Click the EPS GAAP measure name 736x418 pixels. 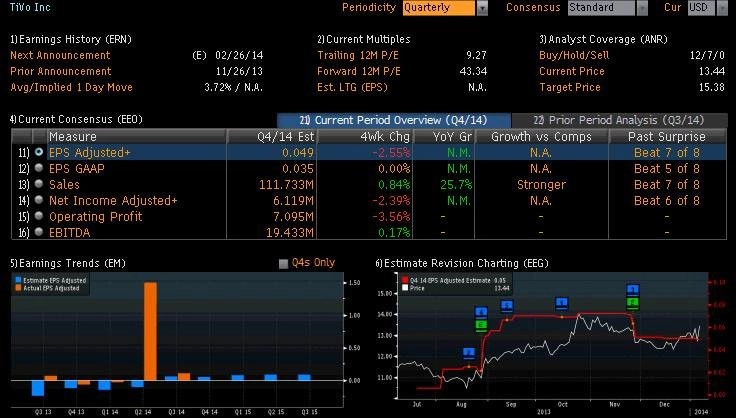tap(77, 168)
